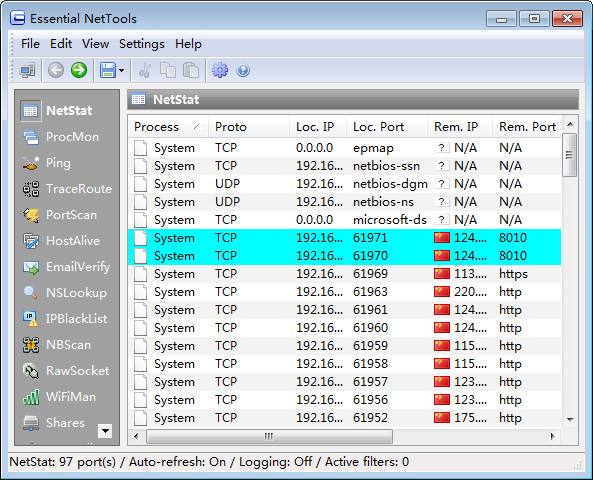Open the NSLookup tool
The width and height of the screenshot is (593, 480).
tap(65, 293)
